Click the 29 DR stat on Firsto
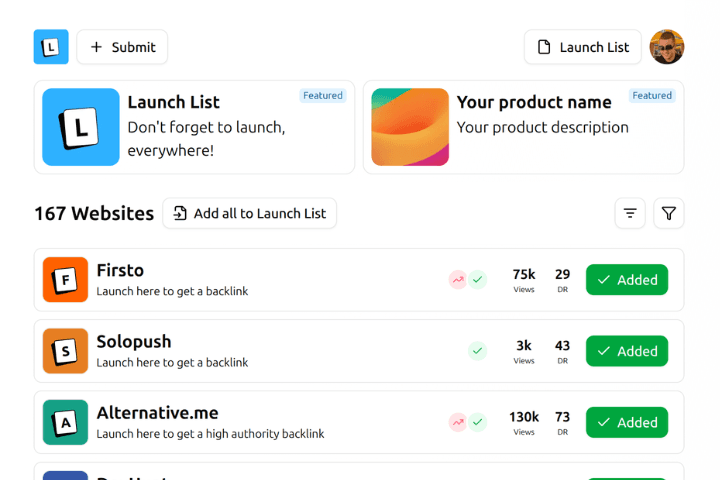 coord(562,280)
